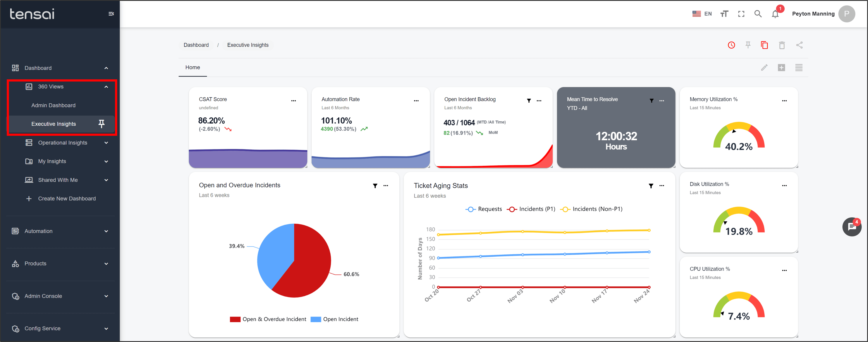Filter Mean Time to Resolve card
Image resolution: width=868 pixels, height=342 pixels.
click(651, 101)
